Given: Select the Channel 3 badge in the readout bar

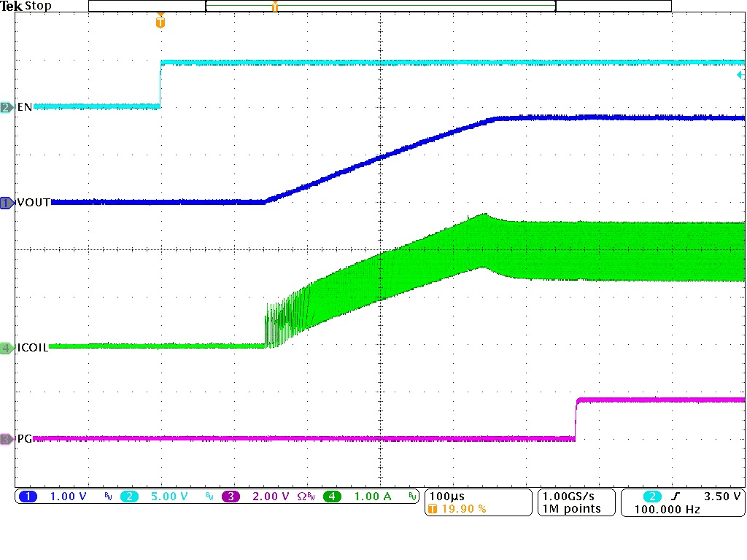Looking at the screenshot, I should (230, 497).
